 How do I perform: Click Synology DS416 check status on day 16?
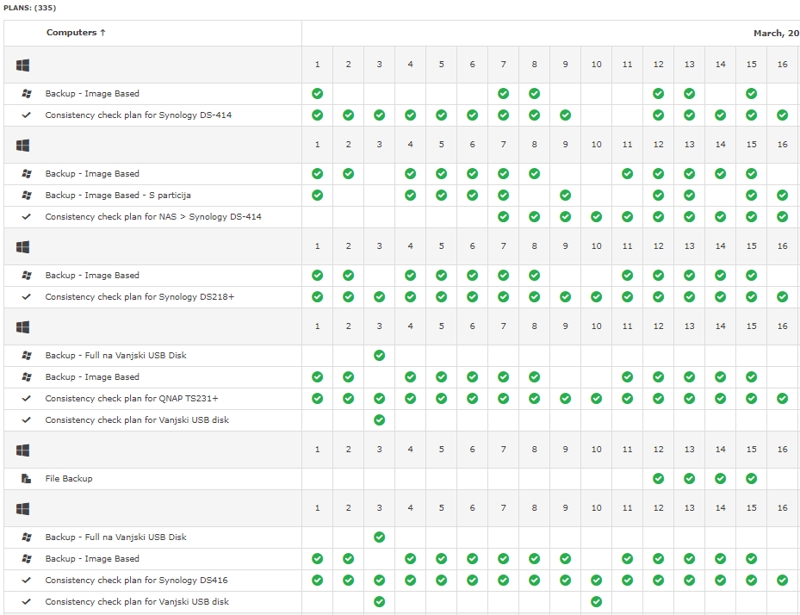pyautogui.click(x=782, y=579)
